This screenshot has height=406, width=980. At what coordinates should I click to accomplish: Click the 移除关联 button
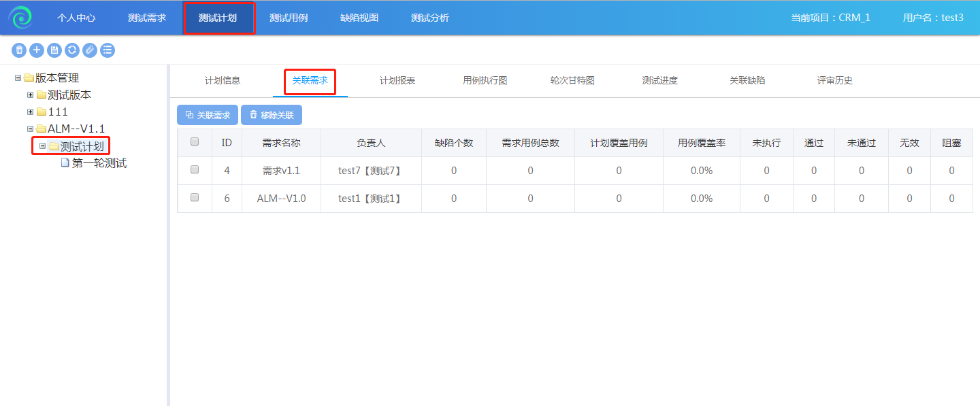[272, 115]
